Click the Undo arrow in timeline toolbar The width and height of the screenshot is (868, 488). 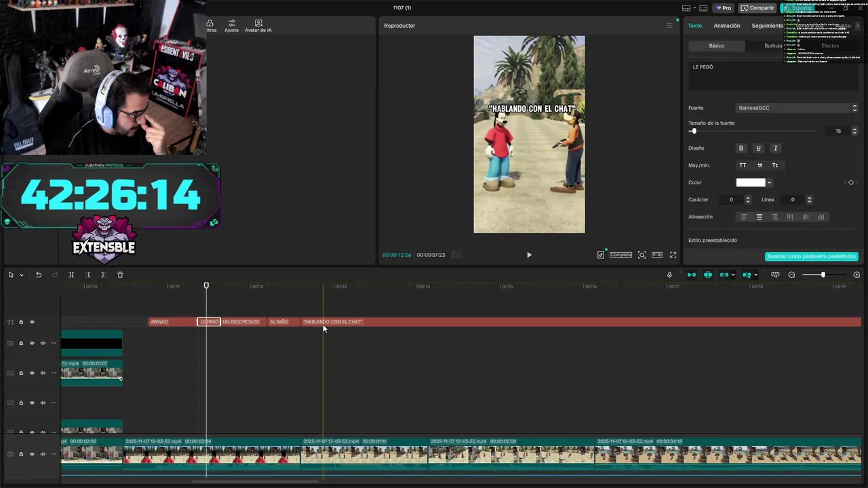coord(39,274)
